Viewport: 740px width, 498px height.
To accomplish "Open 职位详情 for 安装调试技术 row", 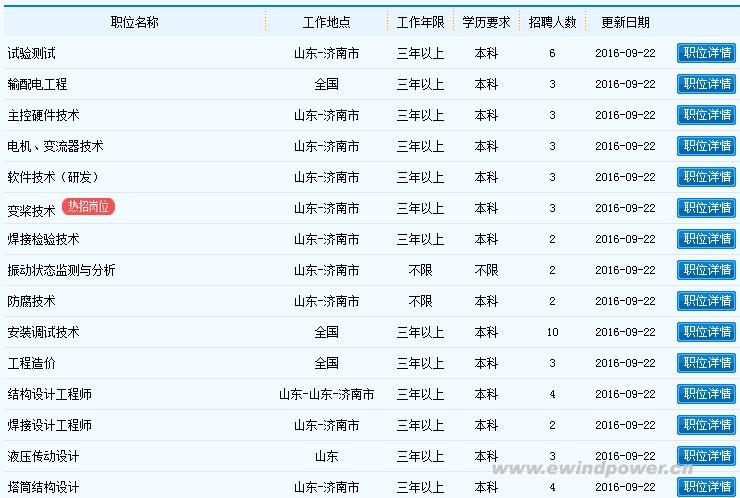I will click(x=706, y=332).
